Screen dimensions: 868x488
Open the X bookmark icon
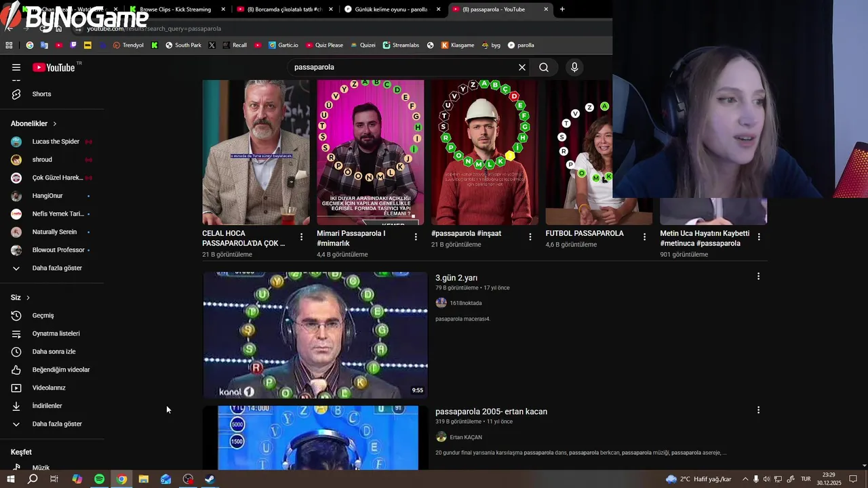[212, 45]
